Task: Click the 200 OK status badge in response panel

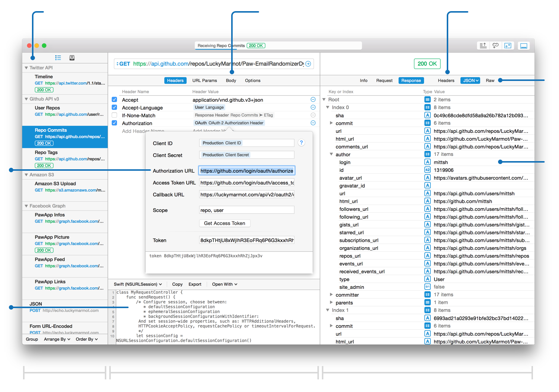Action: coord(427,64)
